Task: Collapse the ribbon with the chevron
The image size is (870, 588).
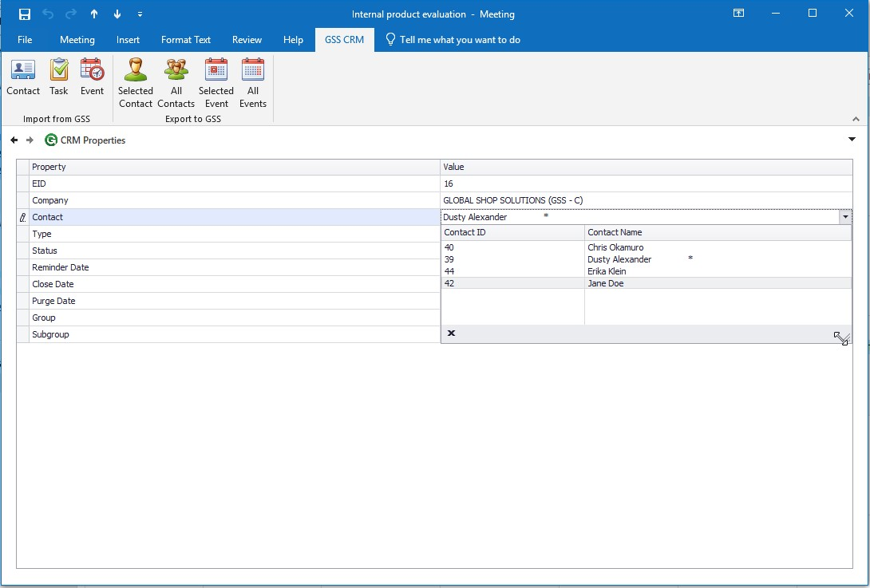Action: coord(856,119)
